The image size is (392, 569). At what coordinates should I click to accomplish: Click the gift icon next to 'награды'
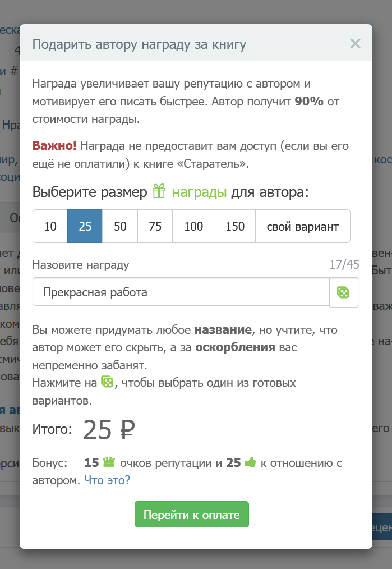click(x=159, y=191)
